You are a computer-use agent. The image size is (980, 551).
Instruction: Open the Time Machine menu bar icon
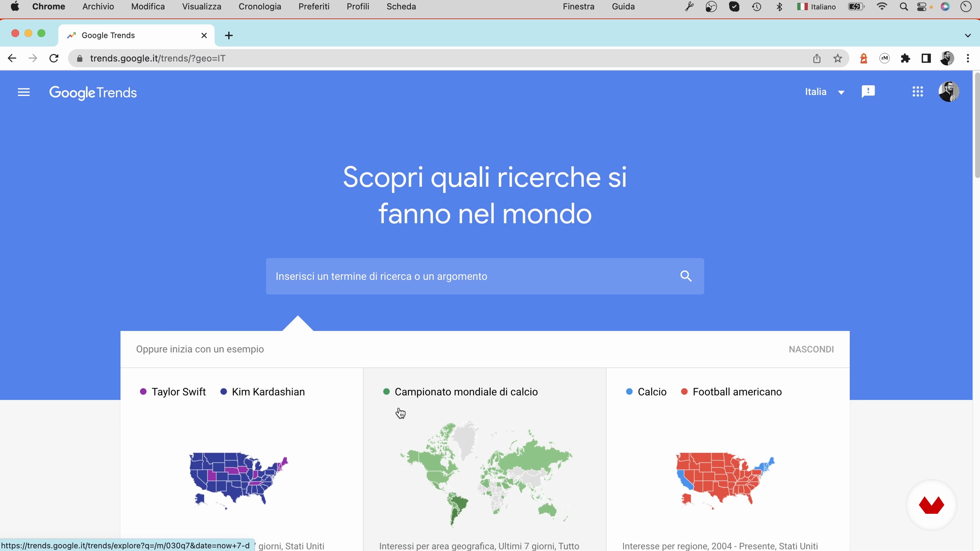tap(756, 6)
